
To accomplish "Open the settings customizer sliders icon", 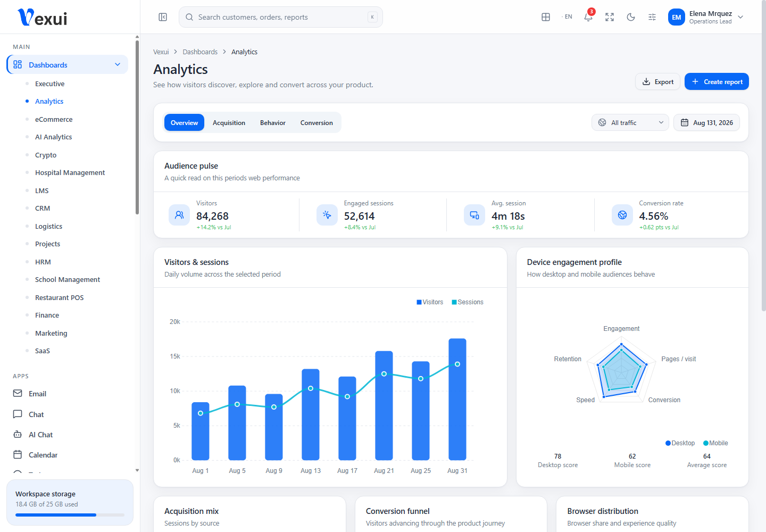I will pyautogui.click(x=652, y=17).
